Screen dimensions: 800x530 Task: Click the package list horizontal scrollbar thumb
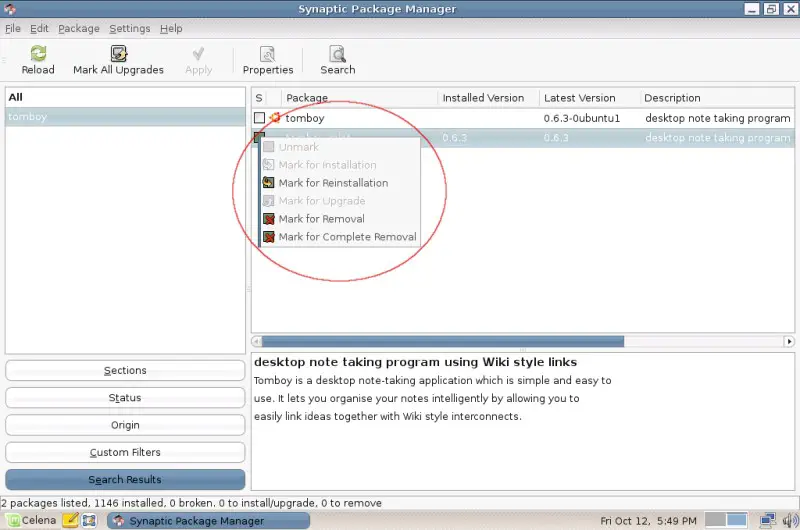tap(443, 341)
